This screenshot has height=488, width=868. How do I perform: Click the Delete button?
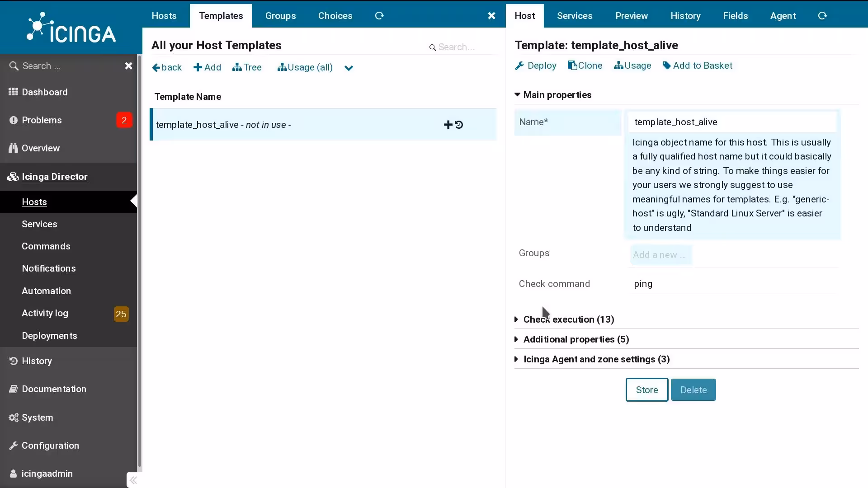tap(693, 390)
